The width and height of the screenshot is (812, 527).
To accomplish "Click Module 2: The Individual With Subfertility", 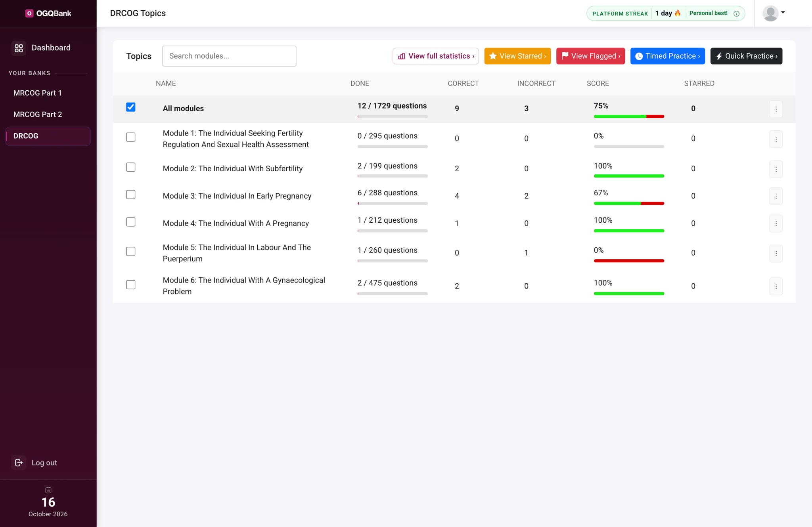I will 233,168.
